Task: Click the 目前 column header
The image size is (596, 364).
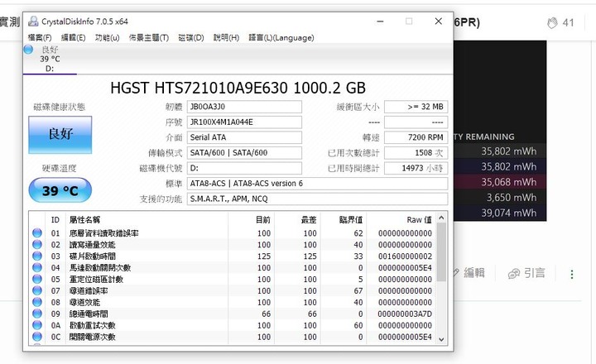Action: coord(252,219)
